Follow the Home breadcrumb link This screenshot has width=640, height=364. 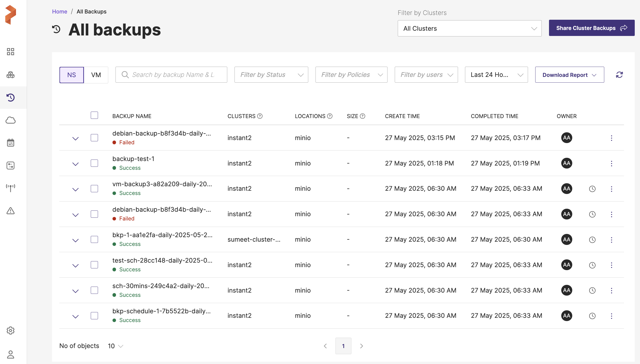click(59, 11)
